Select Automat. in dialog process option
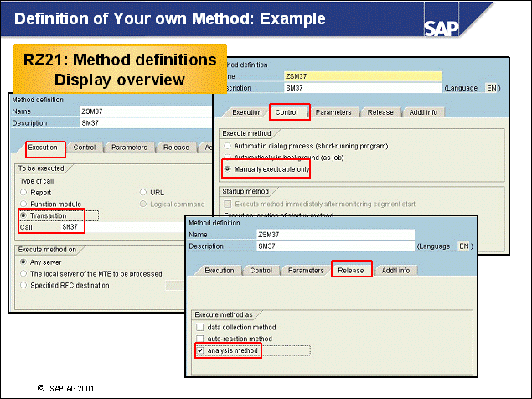532x399 pixels. click(227, 146)
